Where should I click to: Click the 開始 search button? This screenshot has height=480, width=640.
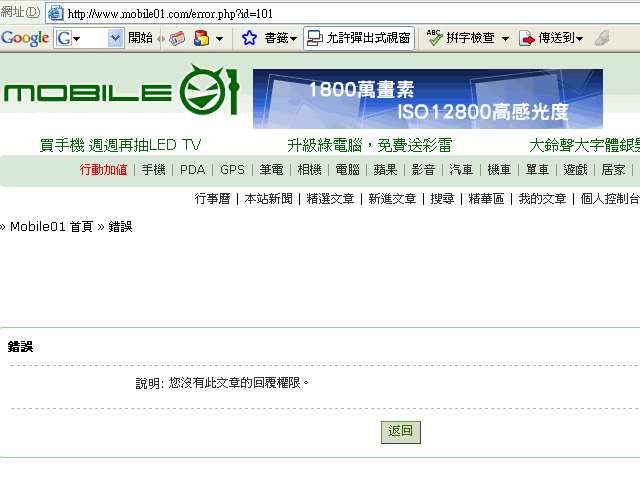click(140, 38)
